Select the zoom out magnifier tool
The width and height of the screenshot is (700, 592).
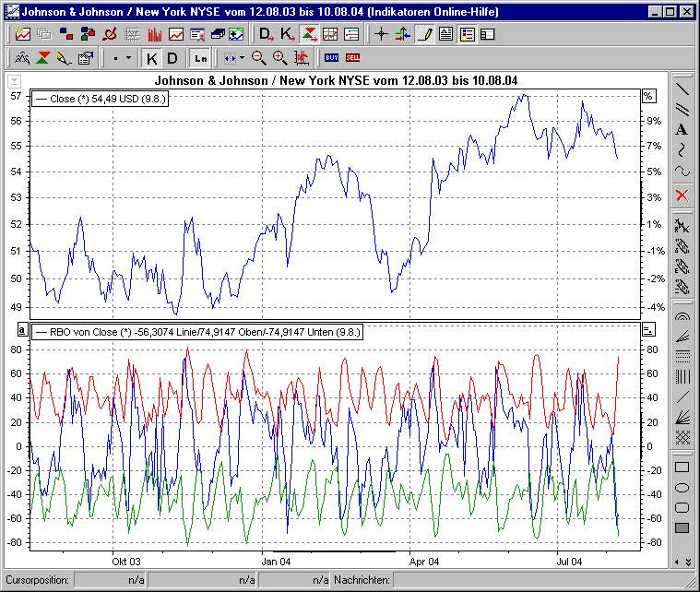pyautogui.click(x=259, y=57)
